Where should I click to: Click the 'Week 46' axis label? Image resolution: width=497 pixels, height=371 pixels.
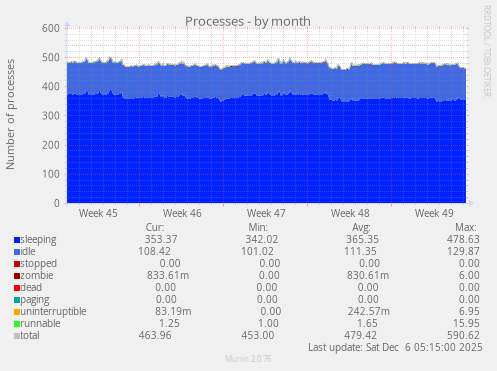point(182,213)
